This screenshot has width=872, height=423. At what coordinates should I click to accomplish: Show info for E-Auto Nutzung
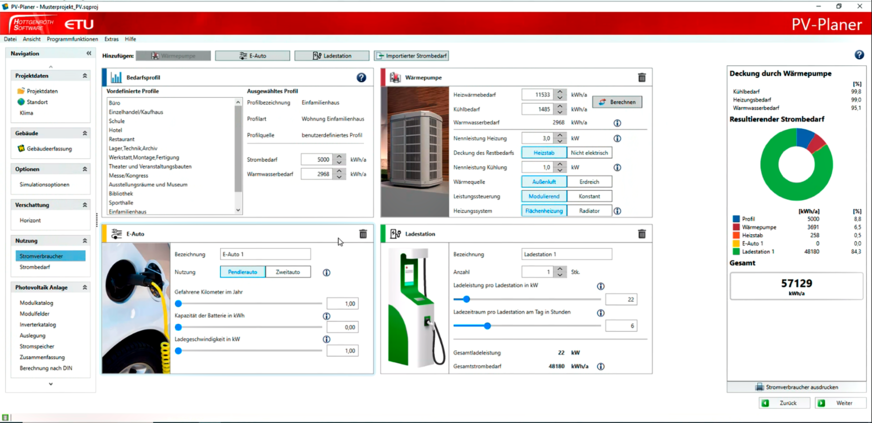326,272
